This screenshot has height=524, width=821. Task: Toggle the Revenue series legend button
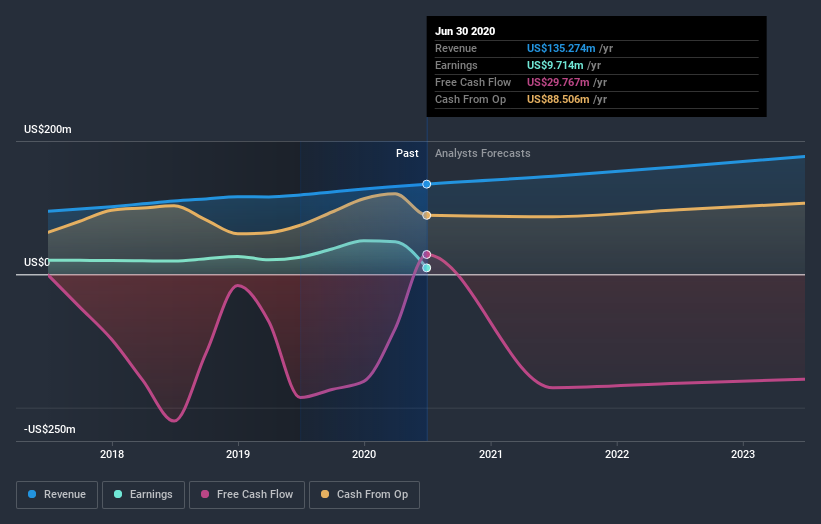57,495
